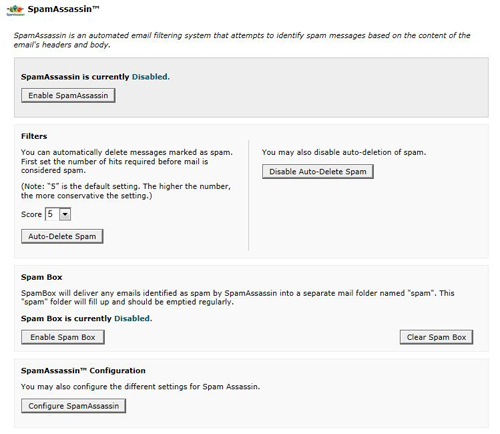Click 'You may also disable auto-deletion' text

coord(344,152)
